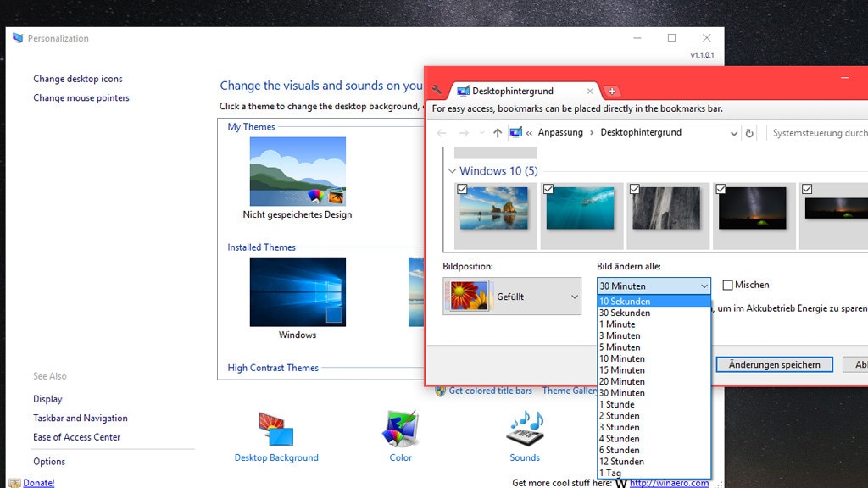Enable the Mischen option

click(726, 285)
